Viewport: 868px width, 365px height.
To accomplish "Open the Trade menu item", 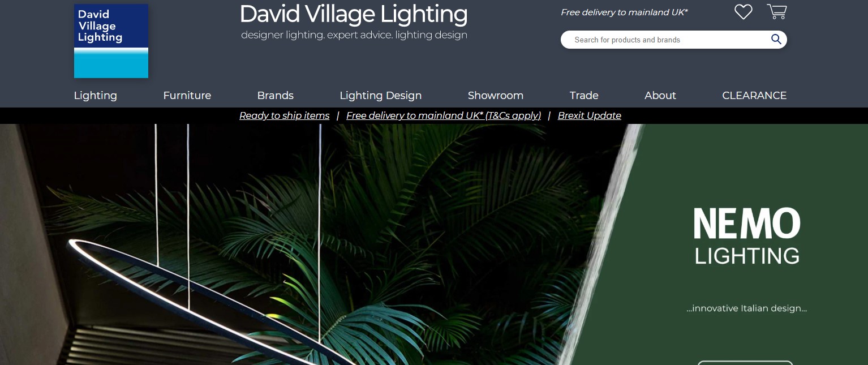I will tap(584, 96).
